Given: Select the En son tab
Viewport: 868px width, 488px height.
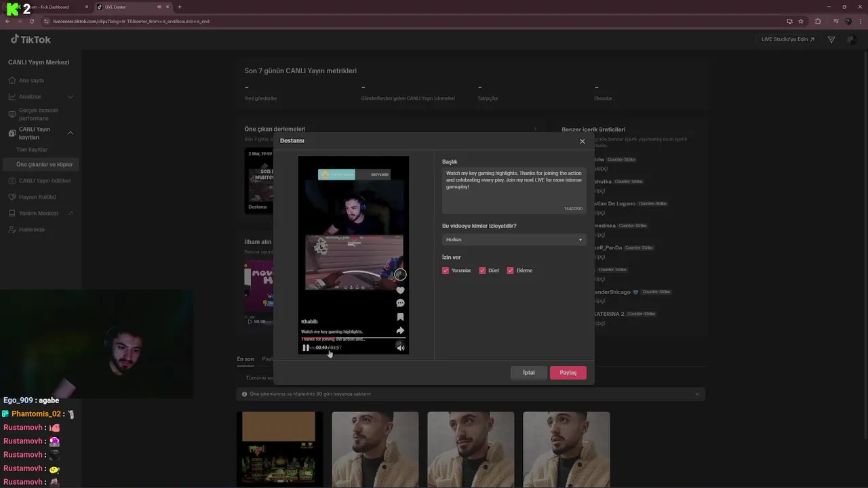Looking at the screenshot, I should tap(245, 359).
